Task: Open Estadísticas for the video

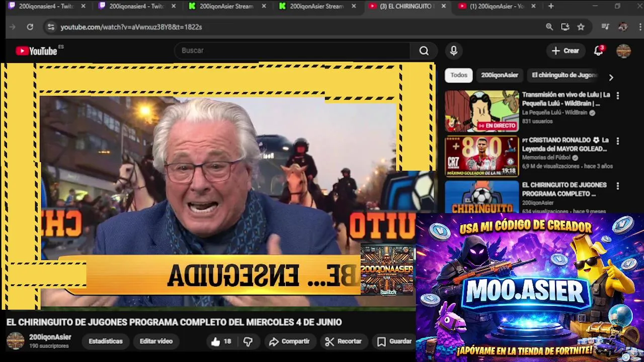Action: click(x=106, y=341)
